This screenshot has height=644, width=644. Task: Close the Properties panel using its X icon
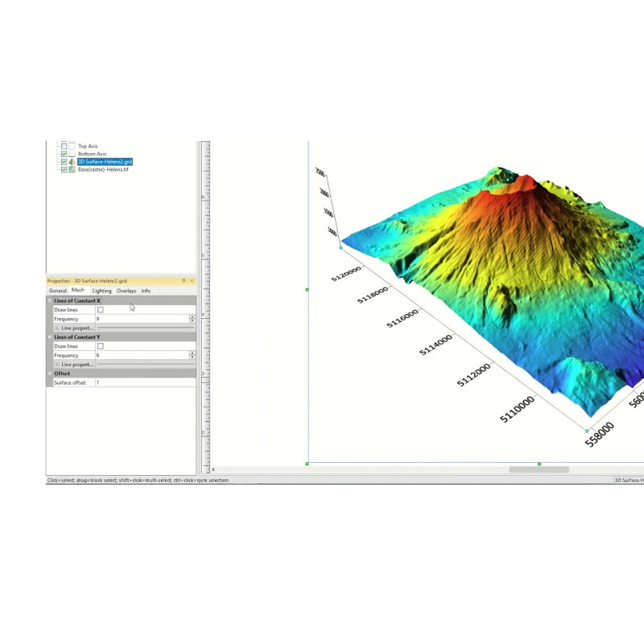pos(192,281)
